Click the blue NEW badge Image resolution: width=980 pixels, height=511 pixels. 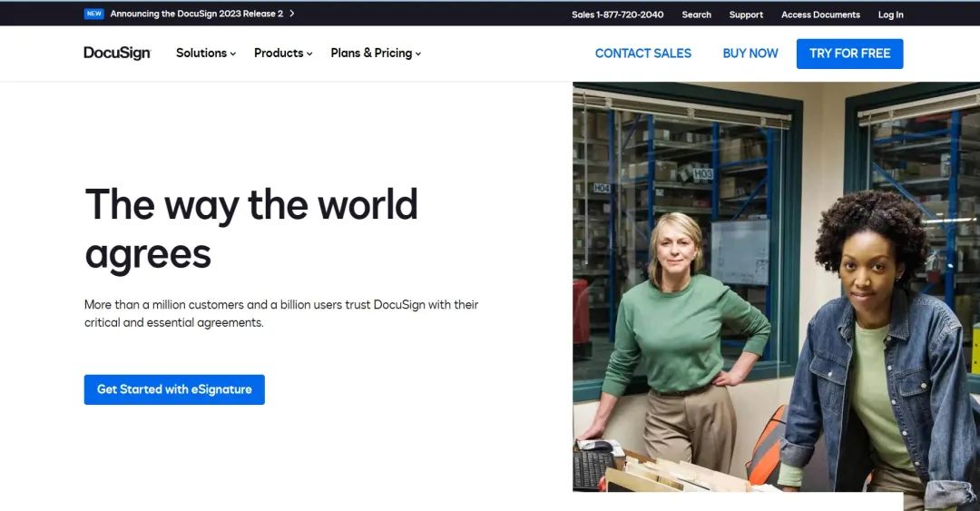point(93,14)
